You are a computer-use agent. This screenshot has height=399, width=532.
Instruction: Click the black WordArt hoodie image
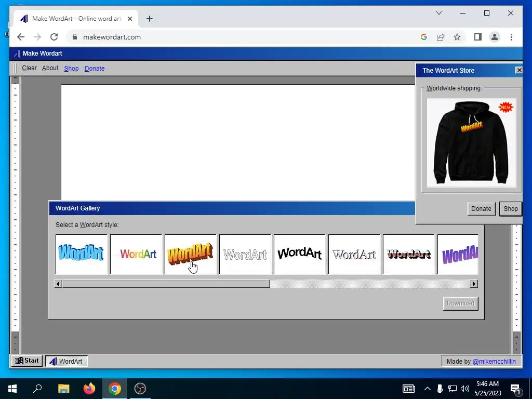click(x=471, y=143)
